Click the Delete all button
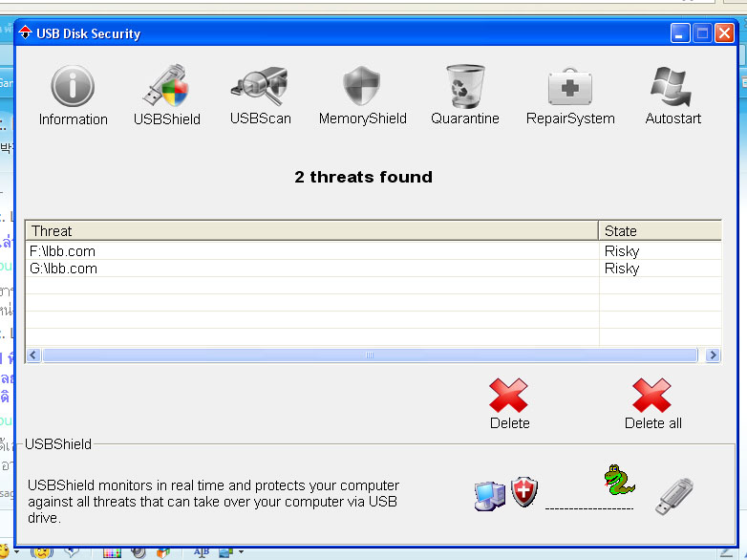 (x=652, y=404)
